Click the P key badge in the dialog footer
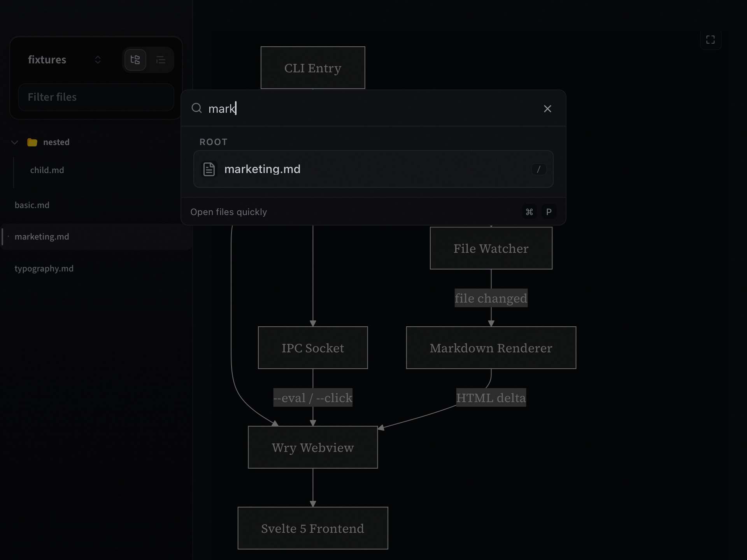The width and height of the screenshot is (747, 560). tap(549, 212)
